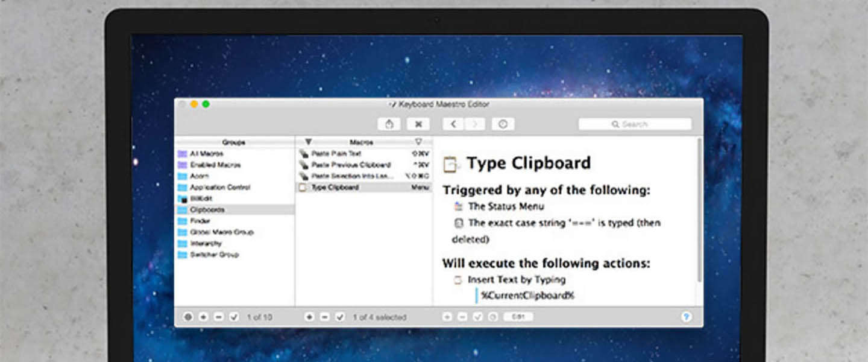This screenshot has height=362, width=868.
Task: Click the typed string trigger icon
Action: 458,223
